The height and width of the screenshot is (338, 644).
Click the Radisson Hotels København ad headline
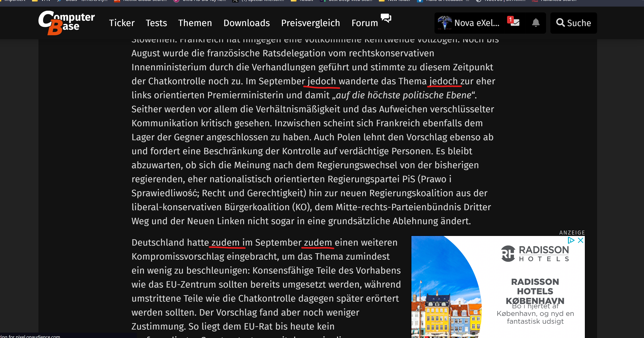point(535,291)
